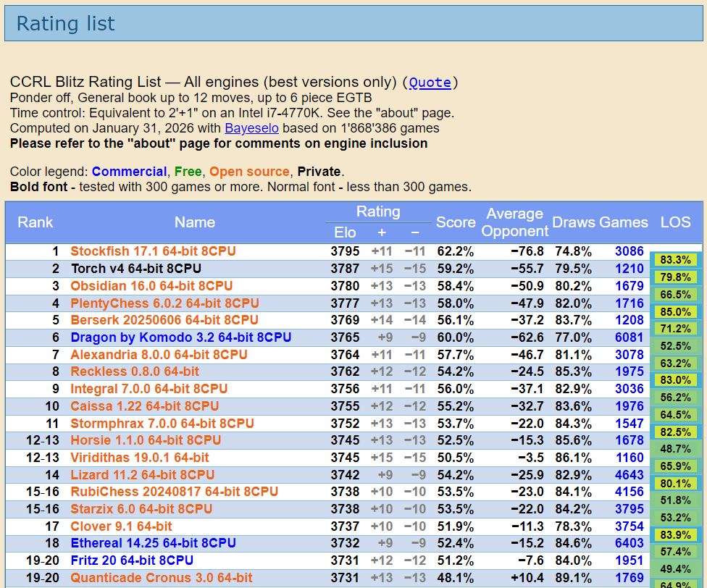Image resolution: width=707 pixels, height=588 pixels.
Task: Open the 6081 games link for Dragon
Action: [629, 337]
